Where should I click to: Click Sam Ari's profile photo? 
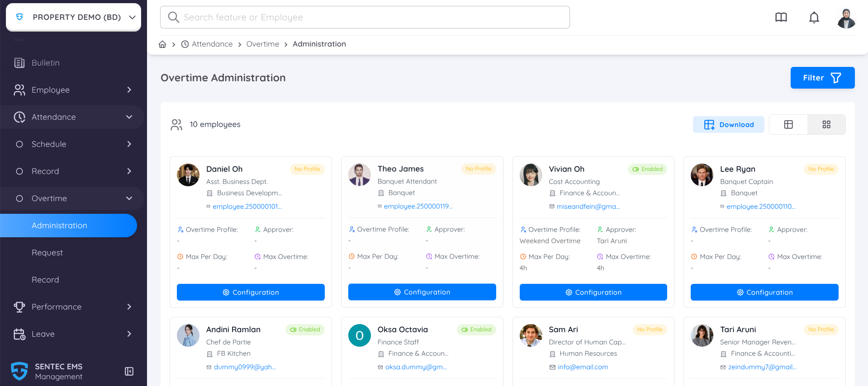pyautogui.click(x=531, y=335)
